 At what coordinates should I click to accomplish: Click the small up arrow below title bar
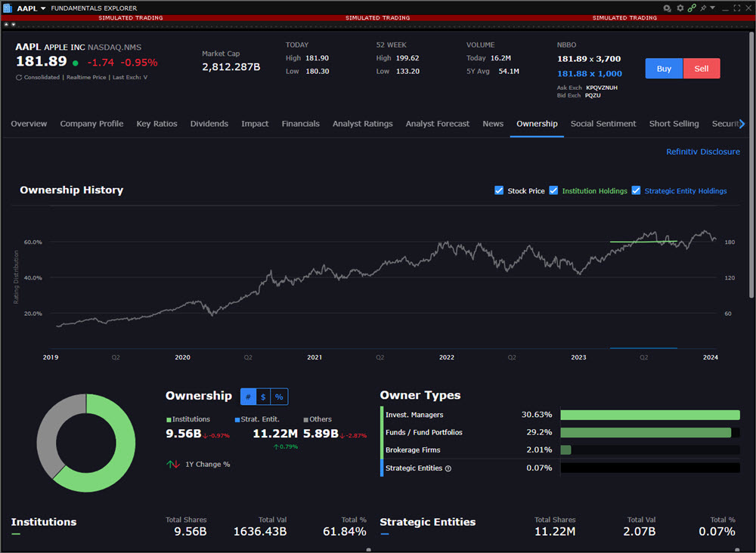pyautogui.click(x=6, y=24)
